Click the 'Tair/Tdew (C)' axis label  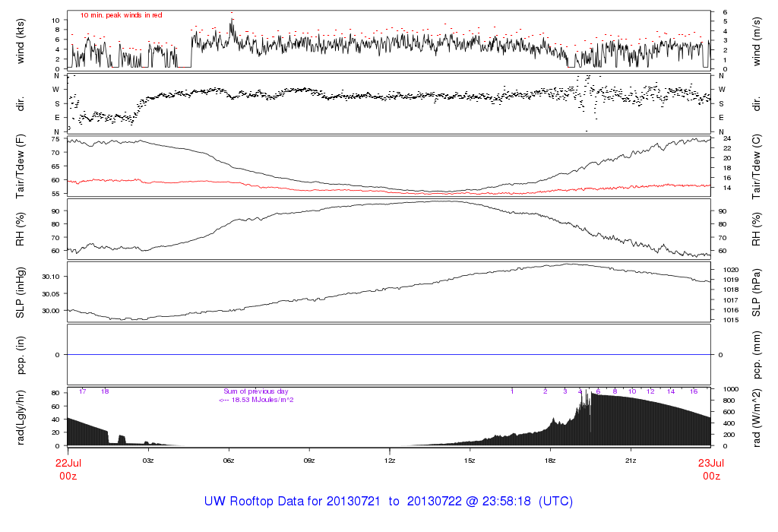tap(757, 166)
